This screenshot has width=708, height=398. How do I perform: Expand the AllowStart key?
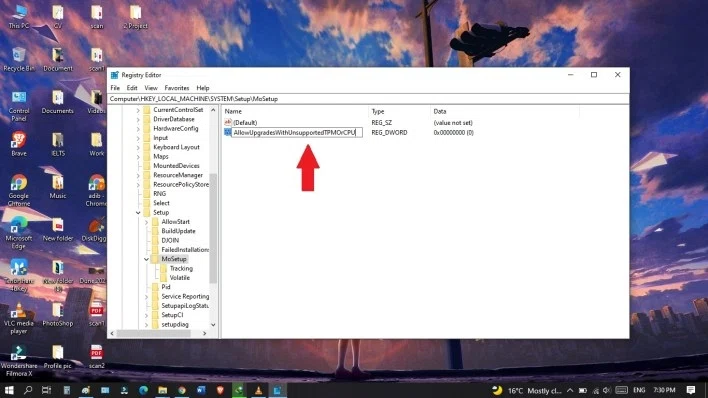(146, 222)
